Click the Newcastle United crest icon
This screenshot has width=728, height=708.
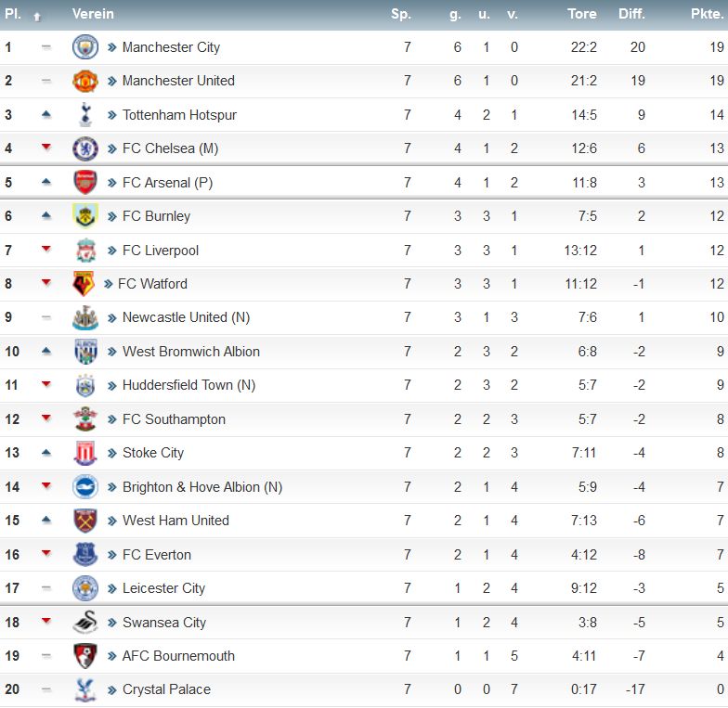coord(85,317)
